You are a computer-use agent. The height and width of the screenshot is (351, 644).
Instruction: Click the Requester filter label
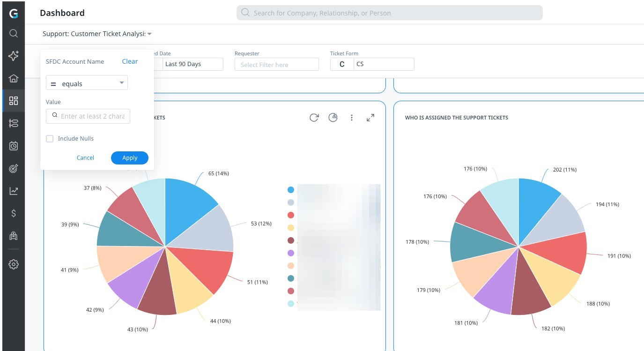pos(247,53)
